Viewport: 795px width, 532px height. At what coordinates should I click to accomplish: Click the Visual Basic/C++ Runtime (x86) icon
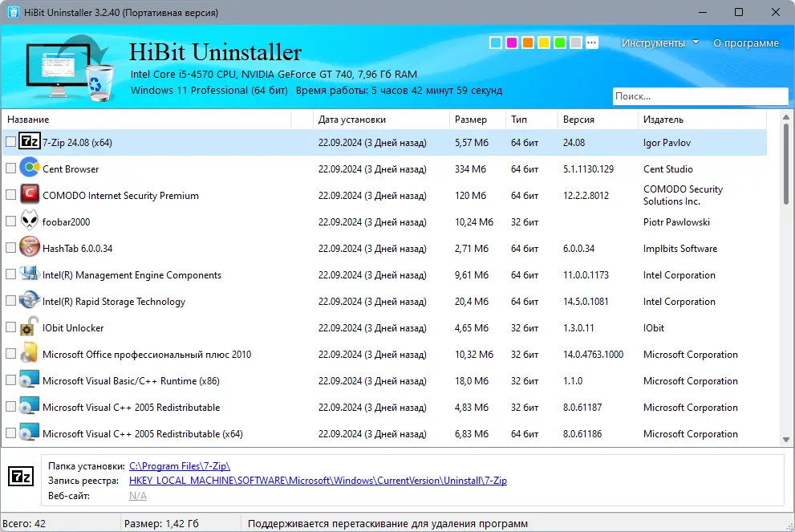(29, 380)
